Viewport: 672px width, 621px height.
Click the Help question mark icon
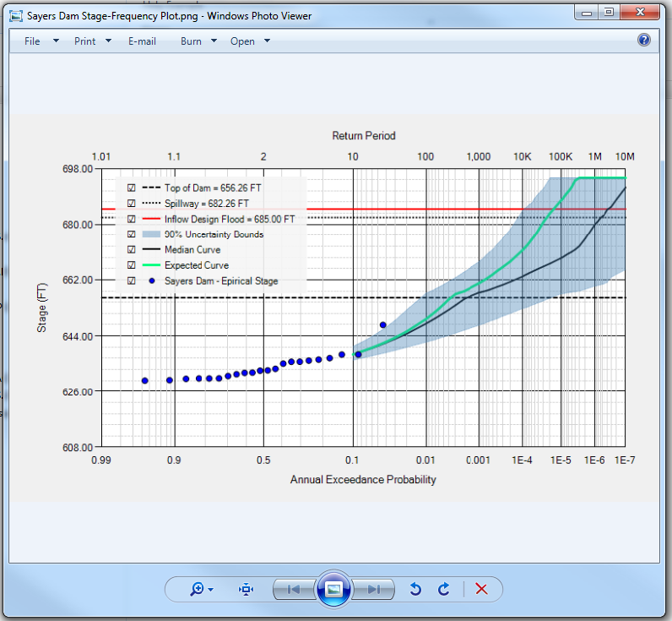644,40
